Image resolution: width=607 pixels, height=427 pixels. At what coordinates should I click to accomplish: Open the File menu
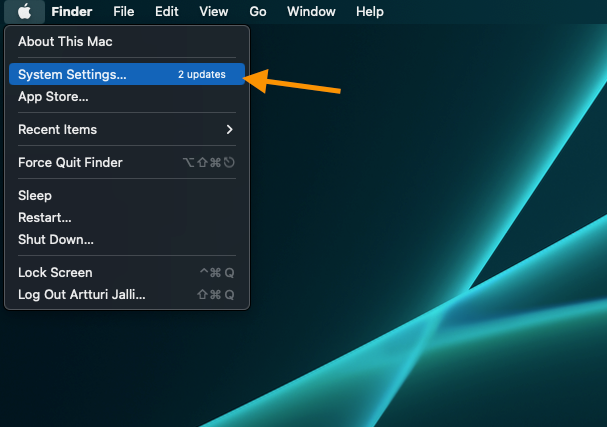(x=123, y=12)
